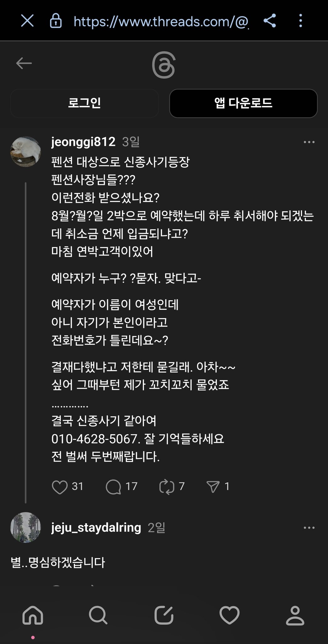Tap the Threads logo at top
Viewport: 328px width, 644px height.
(x=164, y=65)
